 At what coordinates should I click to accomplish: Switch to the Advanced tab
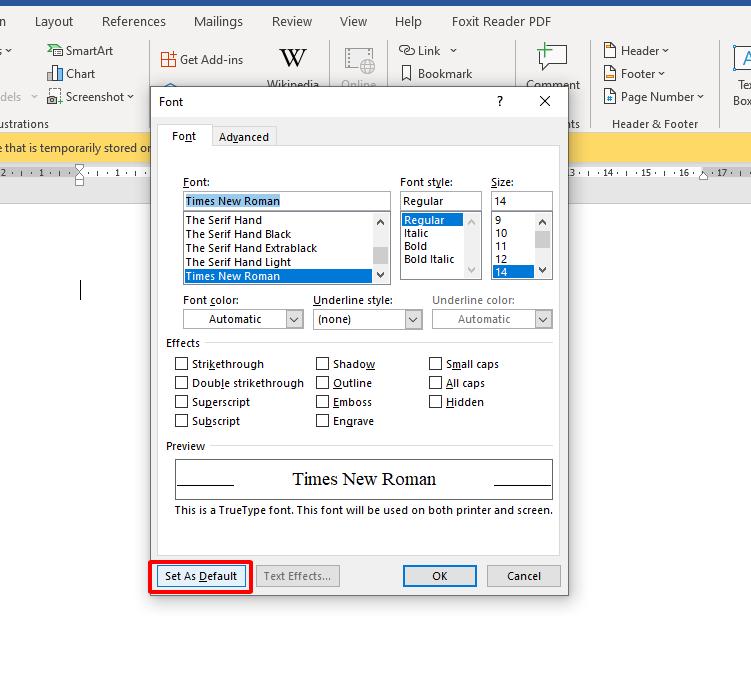click(244, 137)
